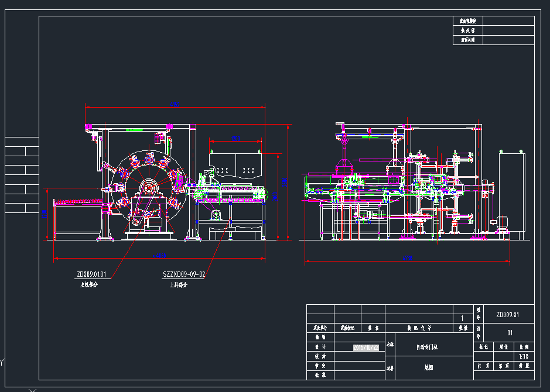This screenshot has width=550, height=392.
Task: Select the highlighted date 2016/10/22
Action: point(366,348)
